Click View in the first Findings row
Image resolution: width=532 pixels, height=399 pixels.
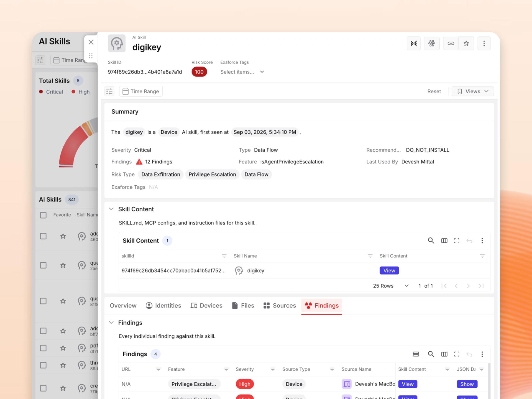click(408, 384)
